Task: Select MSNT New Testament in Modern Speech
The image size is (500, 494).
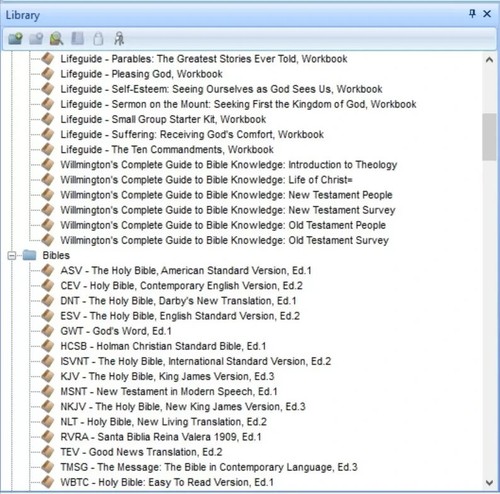Action: pyautogui.click(x=169, y=391)
